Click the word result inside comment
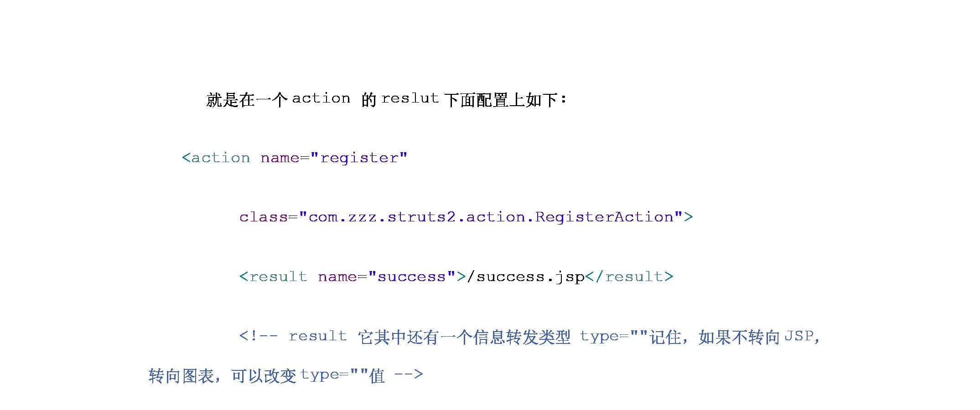Viewport: 980px width, 410px height. 318,336
